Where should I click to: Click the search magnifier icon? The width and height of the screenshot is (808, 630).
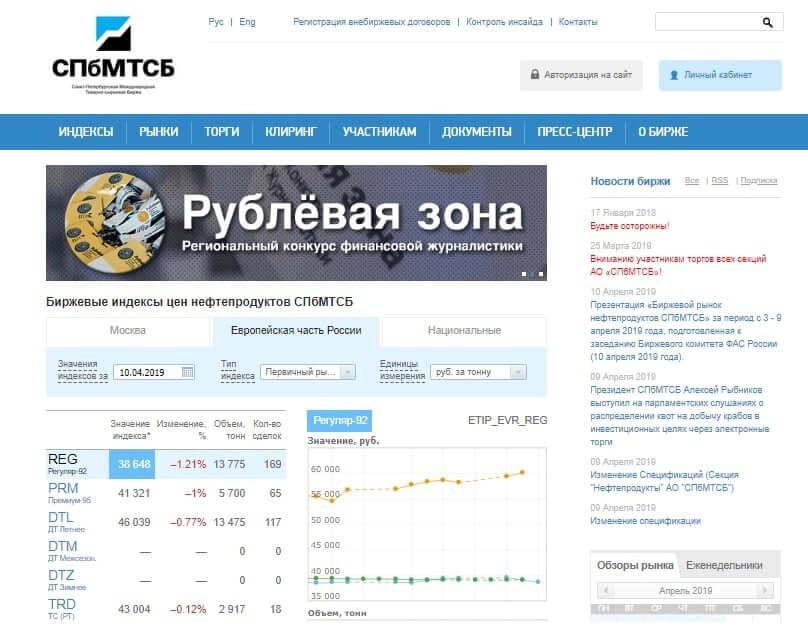click(767, 22)
